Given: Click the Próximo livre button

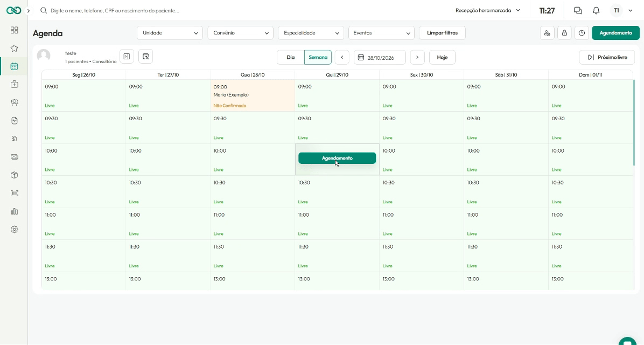Looking at the screenshot, I should [x=607, y=57].
